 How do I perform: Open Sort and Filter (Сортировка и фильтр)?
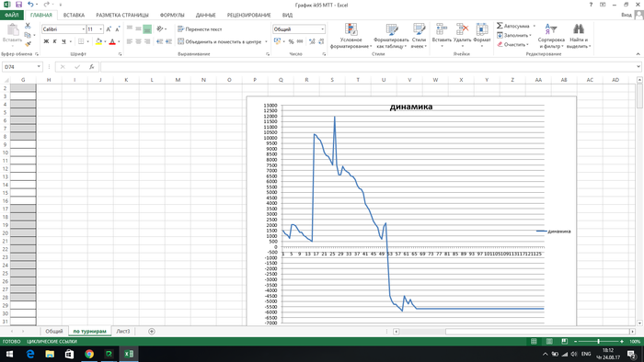click(551, 36)
